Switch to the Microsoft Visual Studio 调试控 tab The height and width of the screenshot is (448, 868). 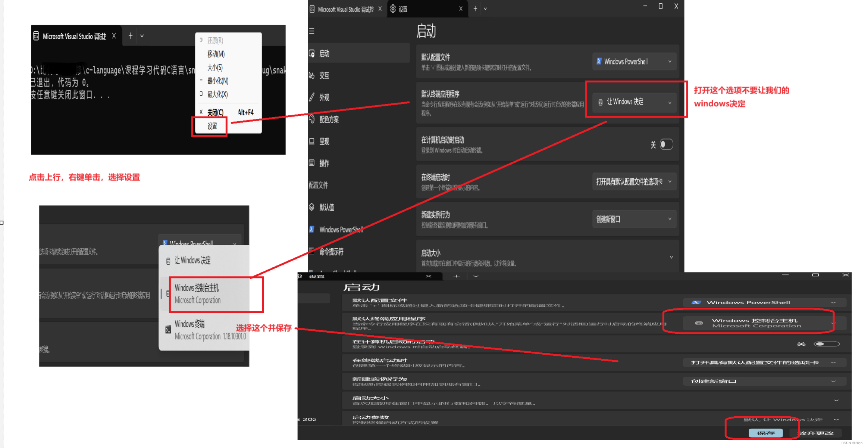click(345, 9)
